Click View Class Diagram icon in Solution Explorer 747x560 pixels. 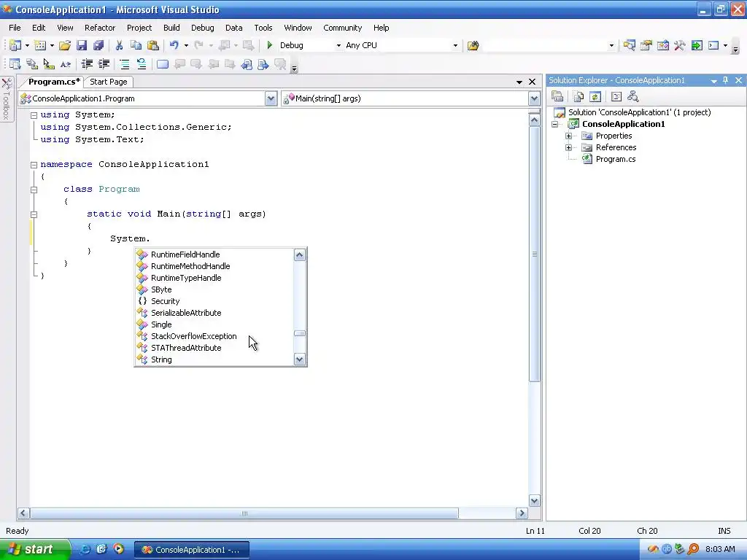click(632, 97)
